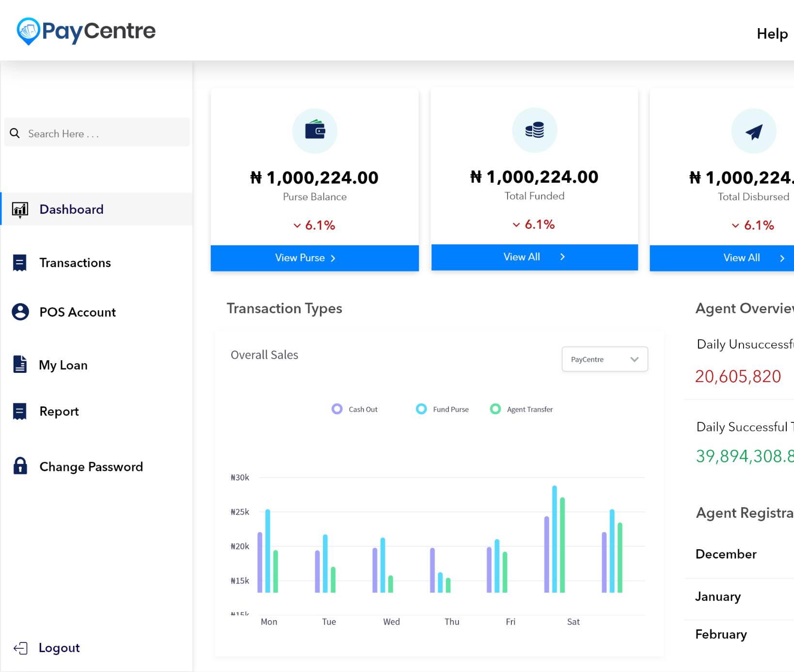
Task: Select the December registration row
Action: pyautogui.click(x=739, y=554)
